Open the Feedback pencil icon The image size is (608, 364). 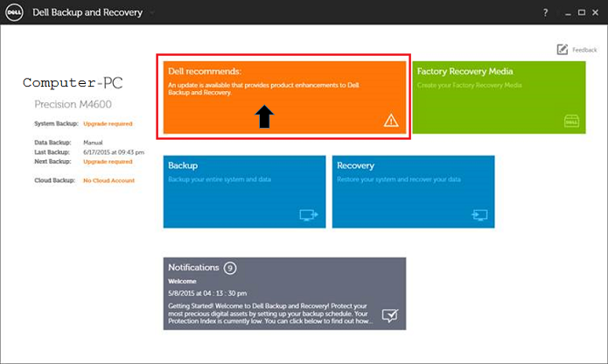tap(563, 50)
